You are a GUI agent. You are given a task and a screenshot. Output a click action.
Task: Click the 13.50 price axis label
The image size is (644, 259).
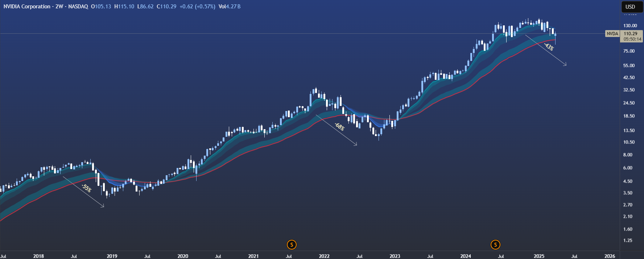(629, 131)
